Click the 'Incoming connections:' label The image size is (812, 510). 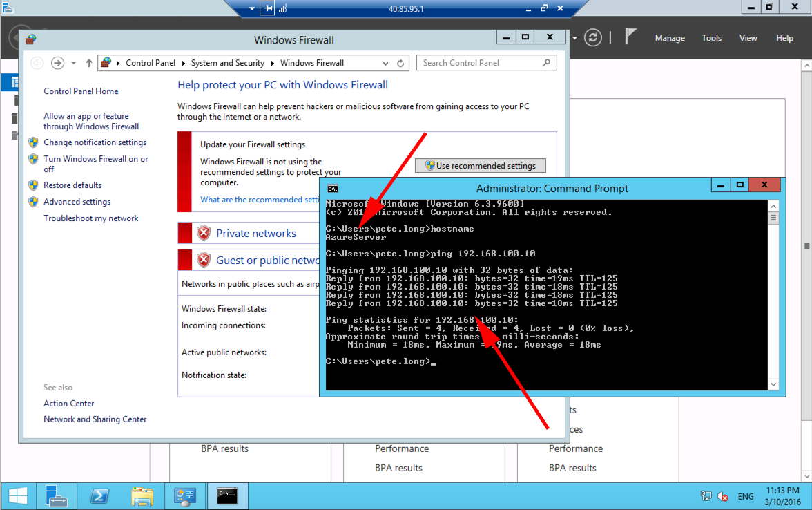click(x=223, y=325)
